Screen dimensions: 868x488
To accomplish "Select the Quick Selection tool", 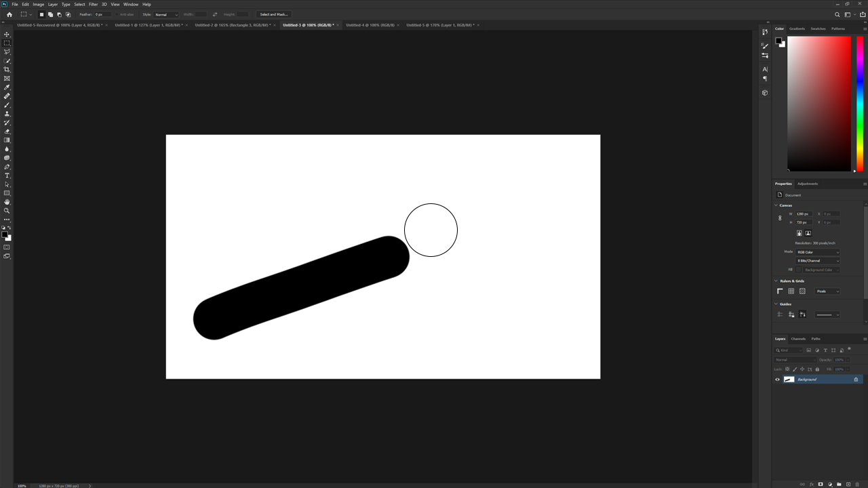I will [7, 61].
